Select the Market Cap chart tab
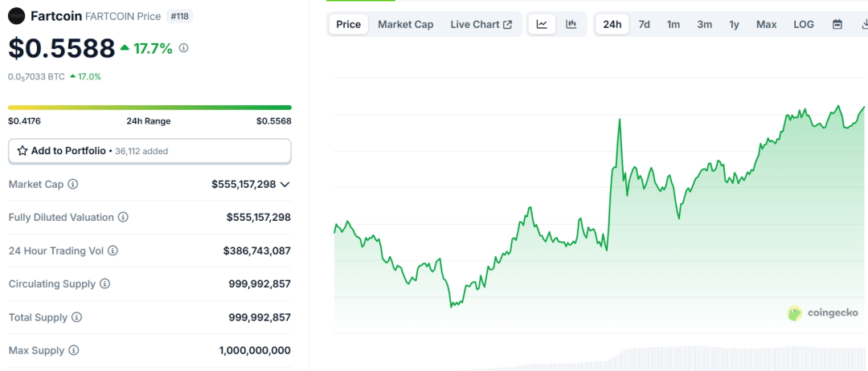Image resolution: width=868 pixels, height=371 pixels. coord(406,24)
